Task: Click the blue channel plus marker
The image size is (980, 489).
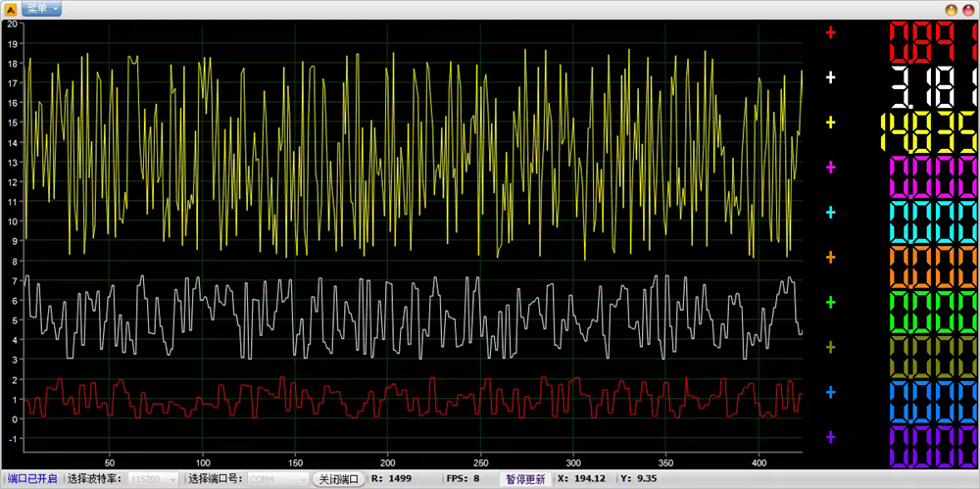Action: click(831, 392)
